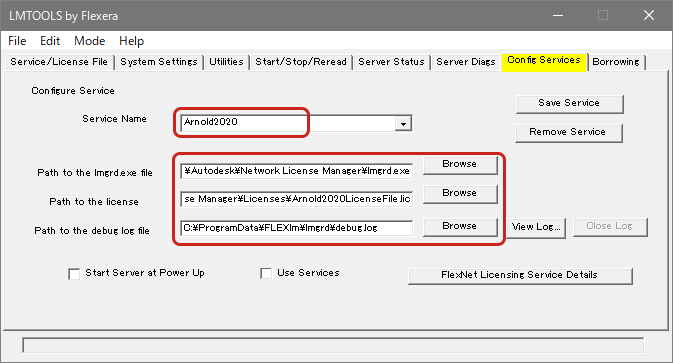The image size is (673, 363).
Task: Click the Remove Service button
Action: click(x=568, y=133)
